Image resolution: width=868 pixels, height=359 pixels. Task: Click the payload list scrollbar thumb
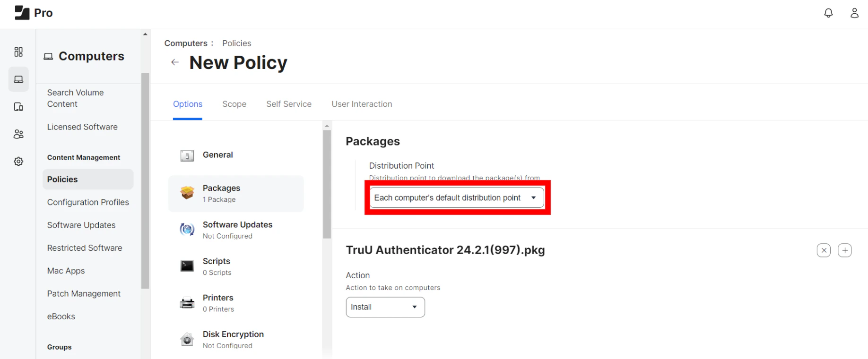[x=327, y=184]
